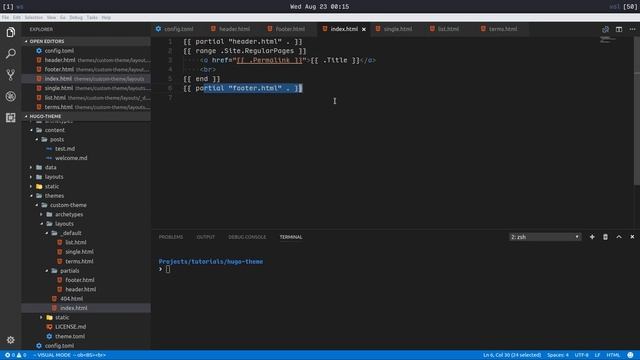
Task: Open the Extensions view in activity bar
Action: point(11,118)
